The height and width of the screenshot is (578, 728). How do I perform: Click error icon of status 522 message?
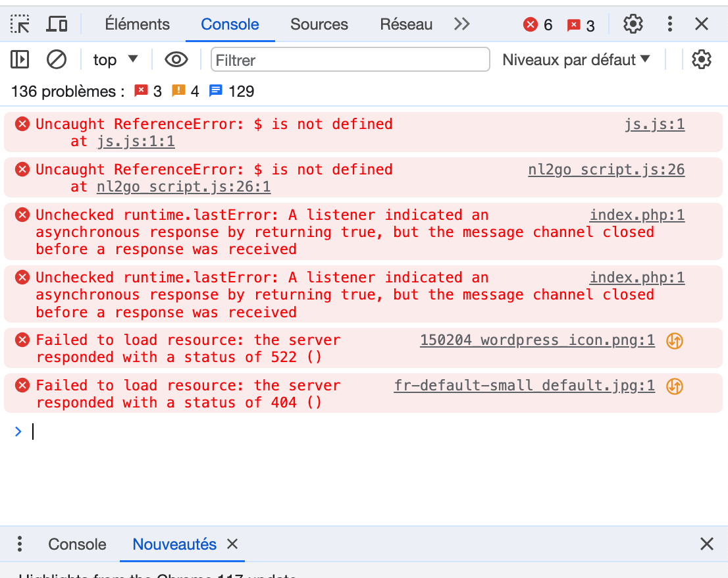click(22, 340)
